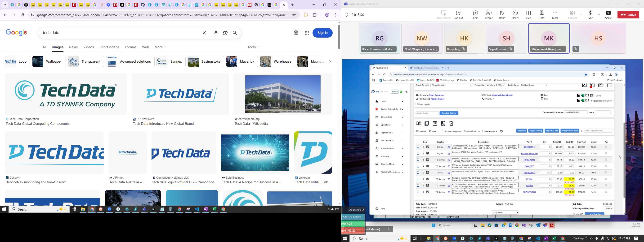Open Chrome Extensions puzzle icon
This screenshot has height=242, width=644.
pyautogui.click(x=314, y=15)
